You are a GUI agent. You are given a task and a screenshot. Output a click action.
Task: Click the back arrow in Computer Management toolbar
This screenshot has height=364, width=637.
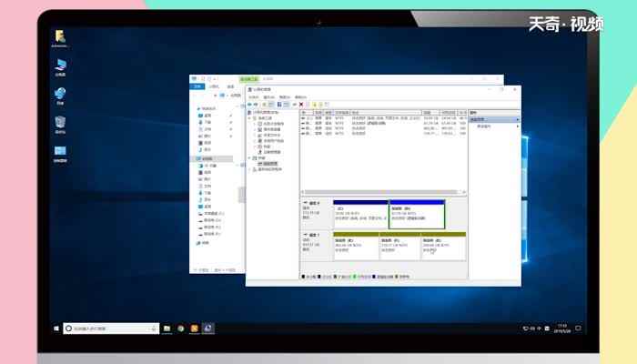coord(250,105)
